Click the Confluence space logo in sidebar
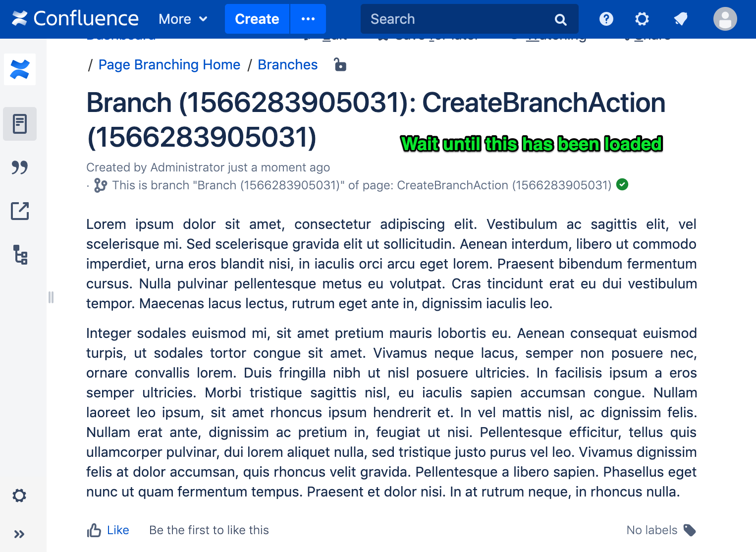756x552 pixels. [20, 69]
